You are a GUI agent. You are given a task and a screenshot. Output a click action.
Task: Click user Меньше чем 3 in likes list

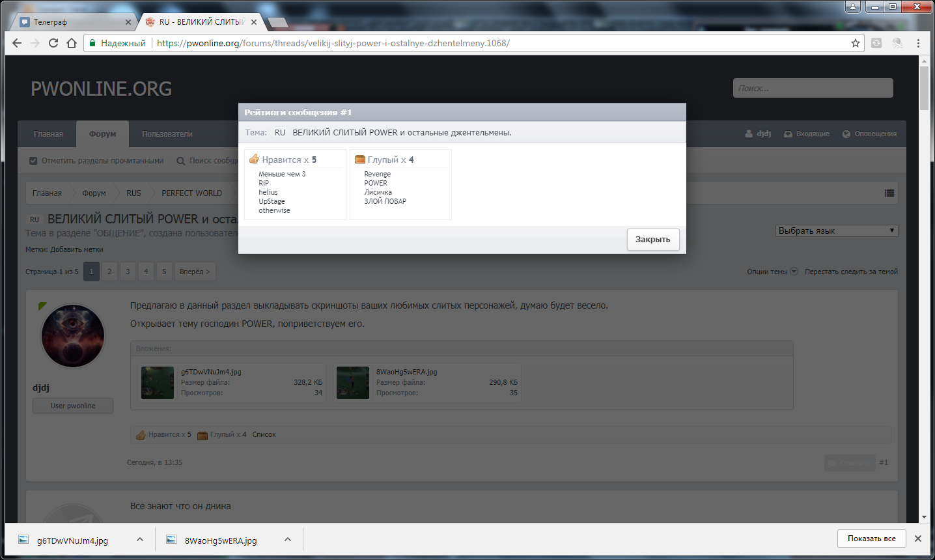click(x=282, y=174)
